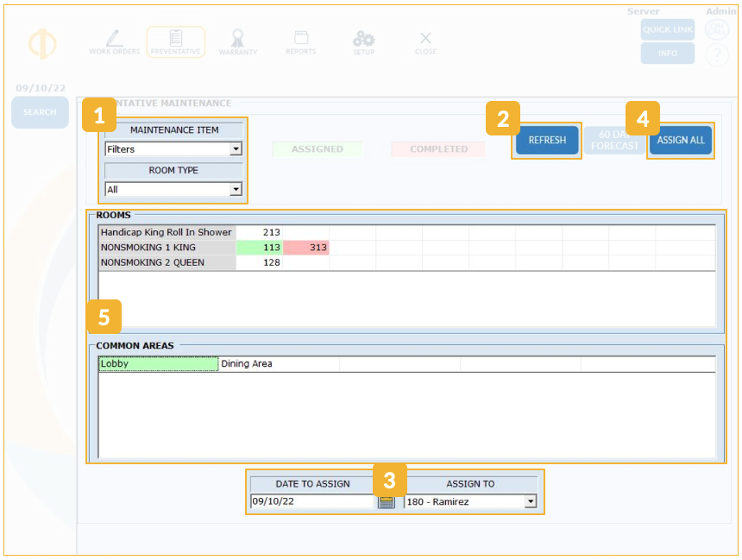Click the Search button in the left sidebar
Screen dimensions: 742x560
40,112
